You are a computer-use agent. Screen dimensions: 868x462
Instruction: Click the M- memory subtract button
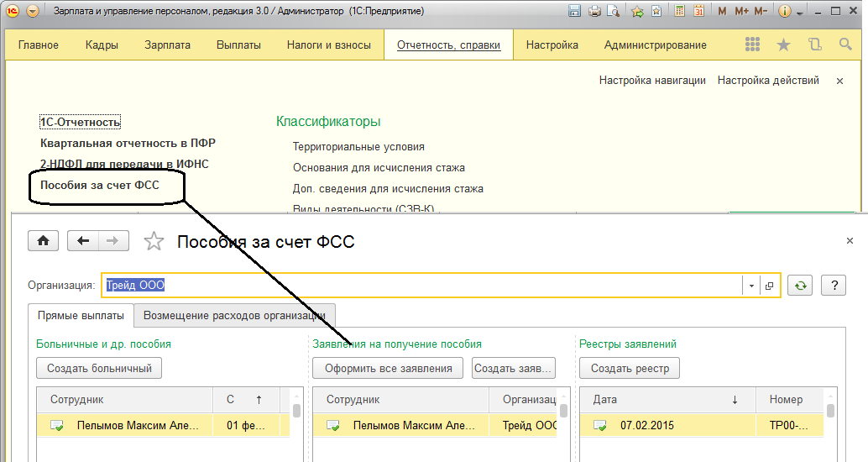click(761, 11)
